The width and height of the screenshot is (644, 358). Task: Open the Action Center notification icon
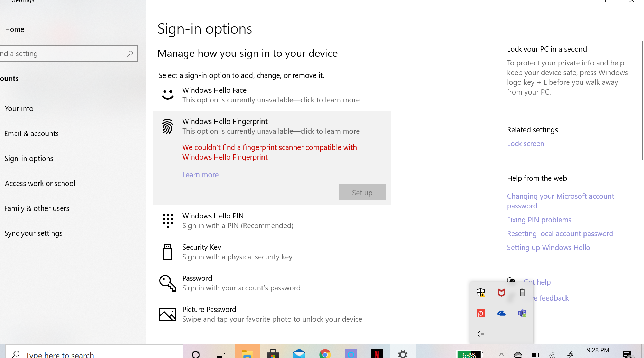[x=627, y=354]
